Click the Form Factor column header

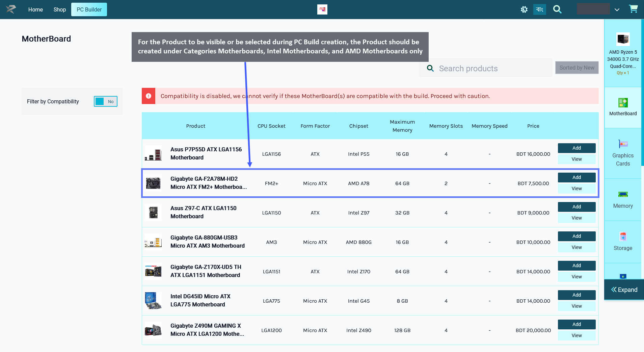[315, 126]
